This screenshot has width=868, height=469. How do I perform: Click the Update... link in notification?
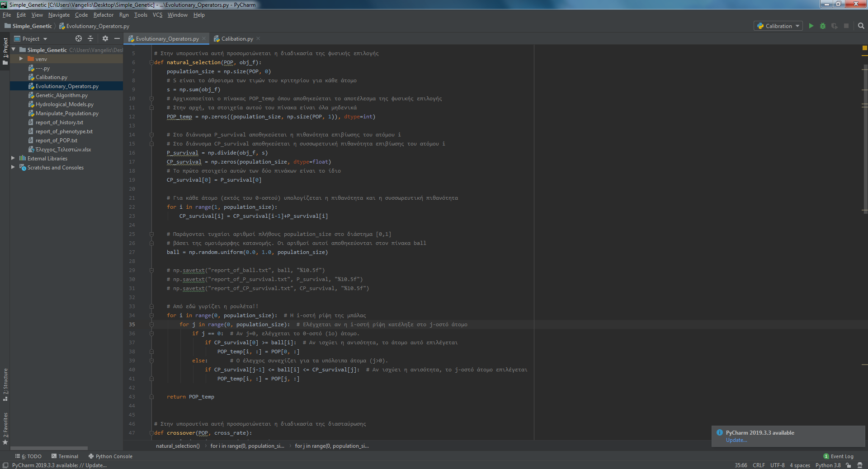point(736,441)
